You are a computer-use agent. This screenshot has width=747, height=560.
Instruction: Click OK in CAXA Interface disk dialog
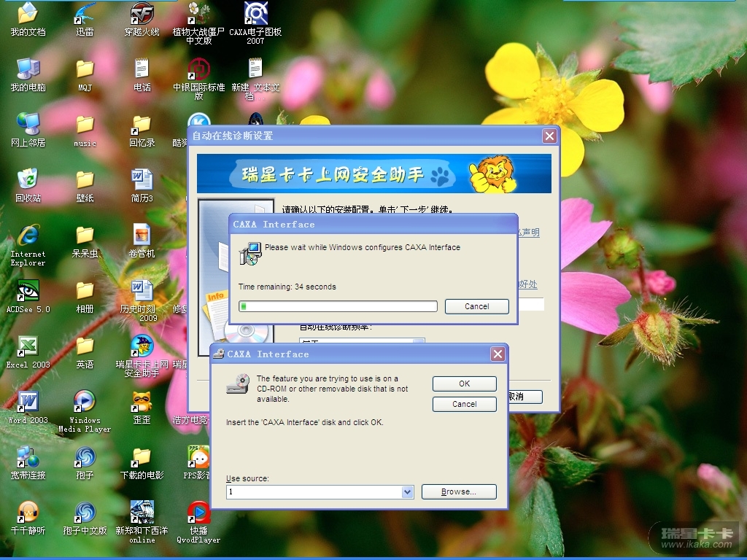[465, 384]
